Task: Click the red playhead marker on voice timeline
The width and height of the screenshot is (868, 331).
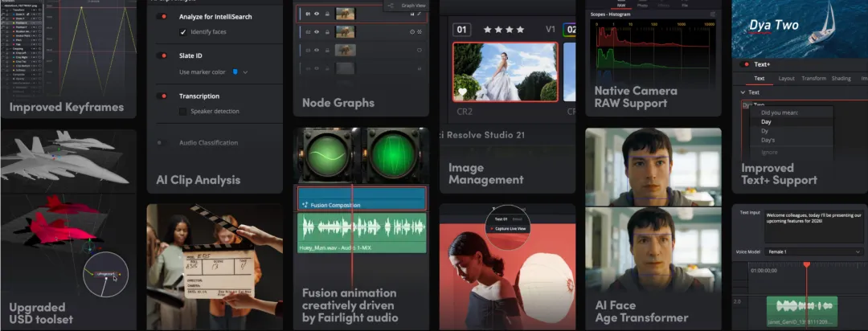Action: tap(807, 265)
